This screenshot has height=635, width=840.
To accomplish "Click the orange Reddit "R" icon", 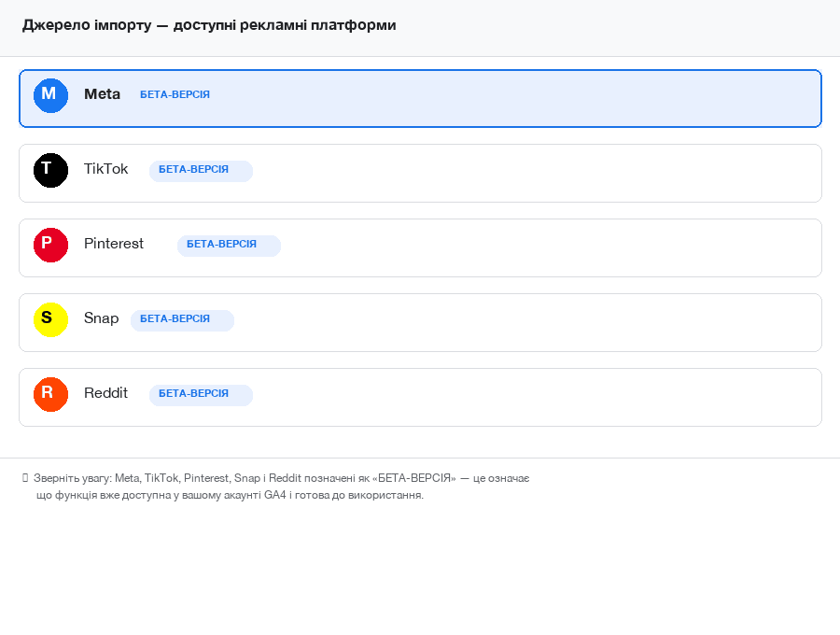I will tap(51, 394).
